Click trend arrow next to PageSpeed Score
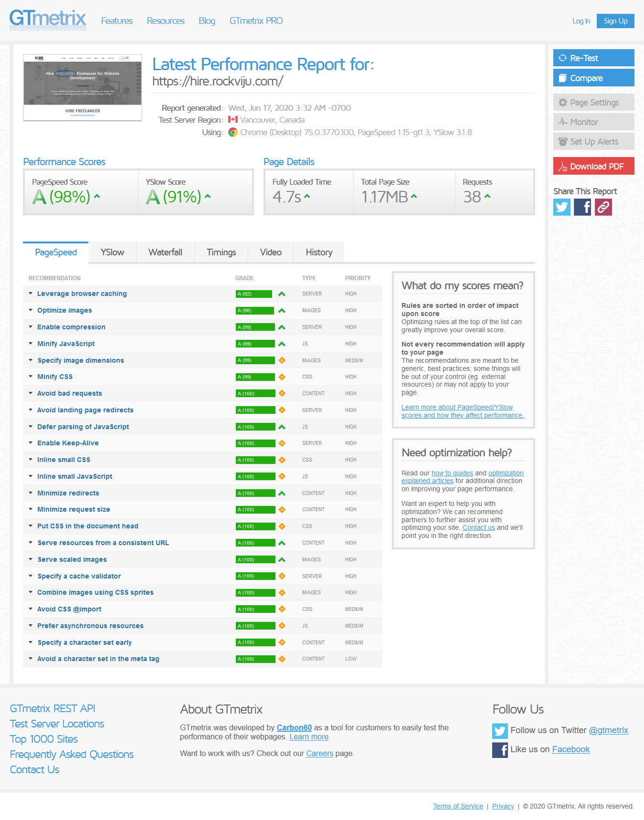 click(97, 196)
